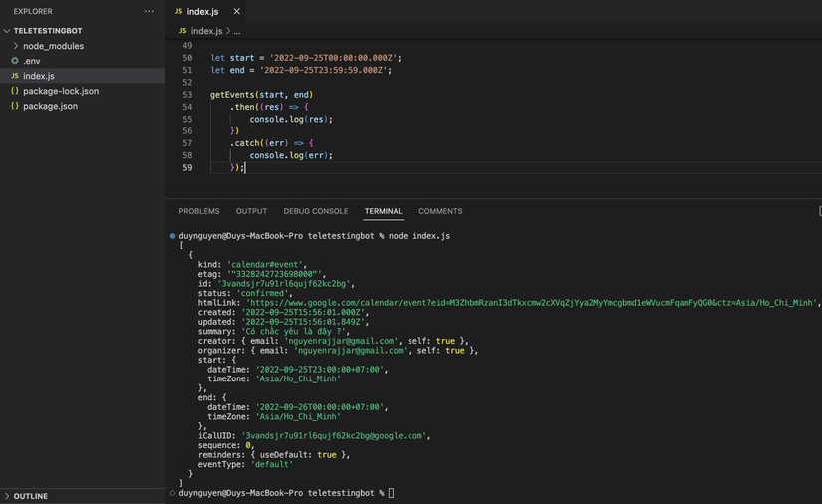The image size is (822, 504).
Task: Close the index.js editor tab
Action: (236, 12)
